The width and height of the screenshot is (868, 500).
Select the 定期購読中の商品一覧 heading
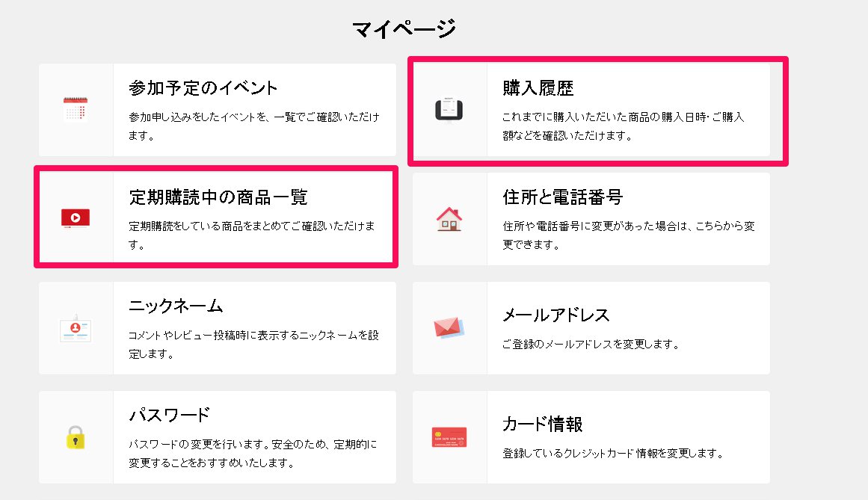(218, 197)
